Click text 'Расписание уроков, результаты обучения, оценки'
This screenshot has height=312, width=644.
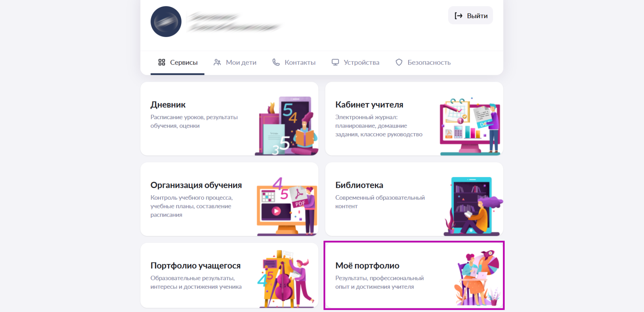(x=194, y=122)
